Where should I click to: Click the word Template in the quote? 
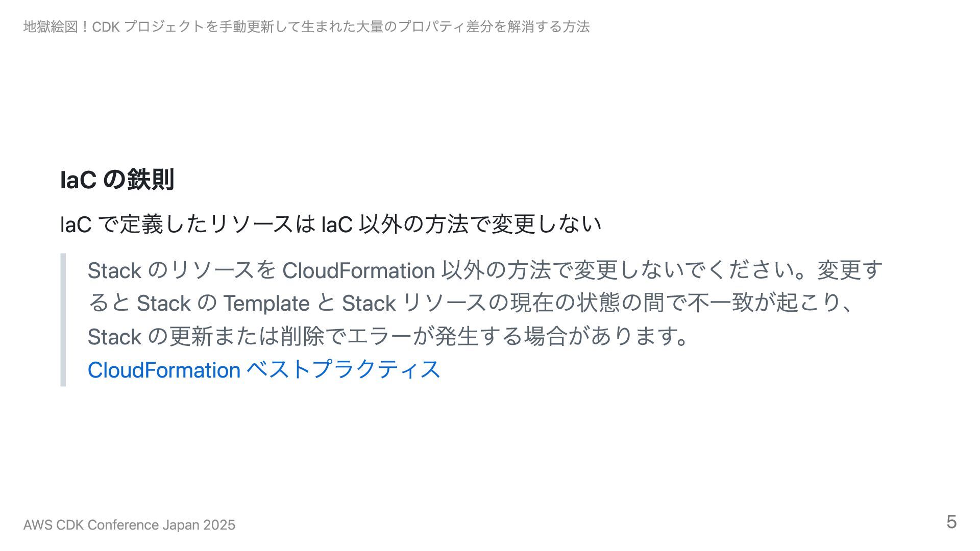(x=266, y=304)
